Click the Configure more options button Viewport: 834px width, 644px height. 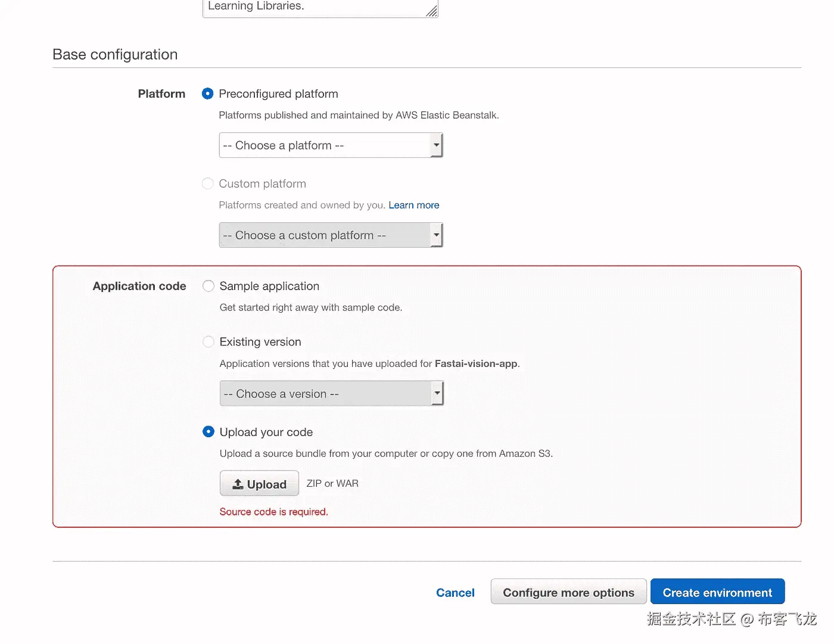click(x=568, y=593)
